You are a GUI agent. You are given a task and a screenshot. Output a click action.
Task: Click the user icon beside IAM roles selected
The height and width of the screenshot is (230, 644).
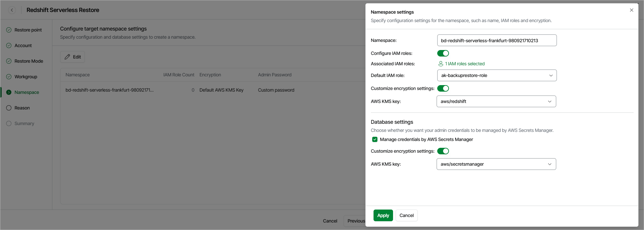coord(440,64)
